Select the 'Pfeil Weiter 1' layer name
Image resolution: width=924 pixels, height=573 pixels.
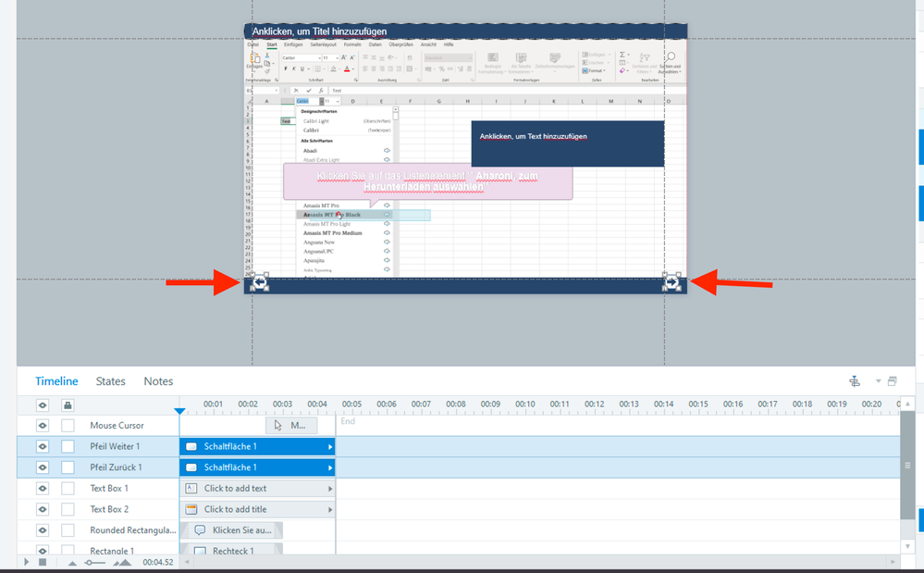(115, 447)
